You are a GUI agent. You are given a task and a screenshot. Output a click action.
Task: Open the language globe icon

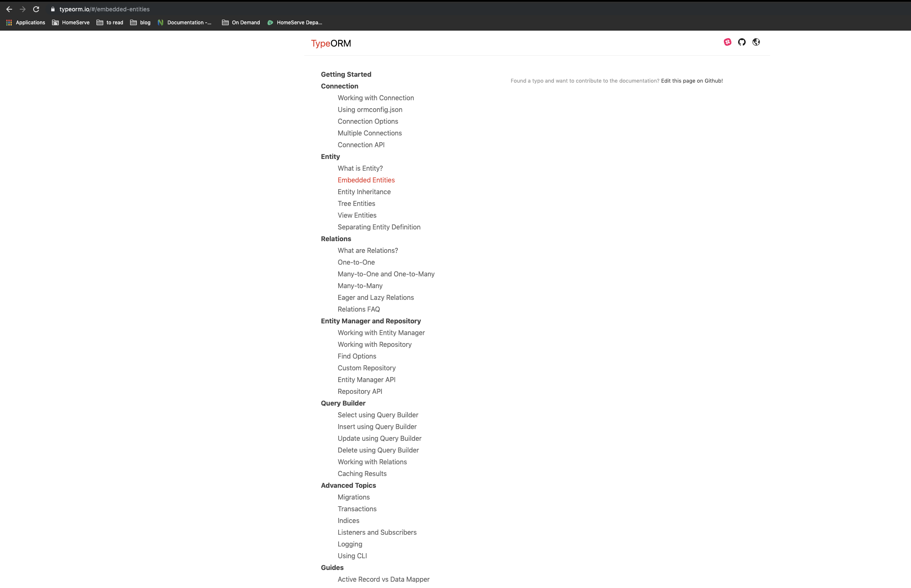tap(756, 42)
